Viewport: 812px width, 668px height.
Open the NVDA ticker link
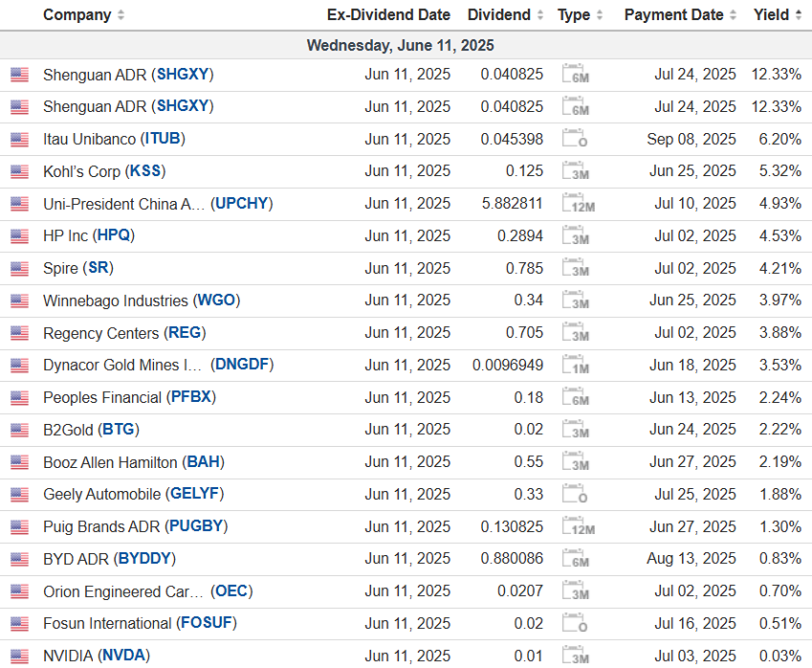[123, 655]
